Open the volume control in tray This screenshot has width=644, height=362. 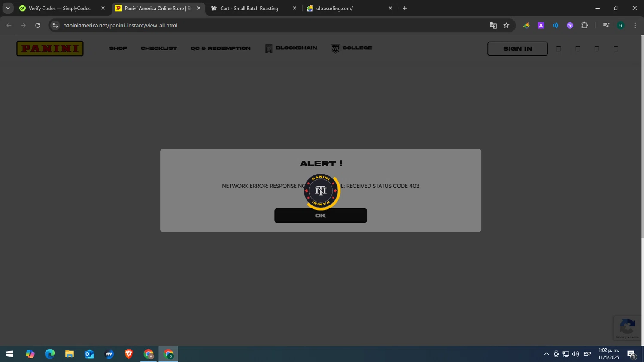[x=575, y=354]
